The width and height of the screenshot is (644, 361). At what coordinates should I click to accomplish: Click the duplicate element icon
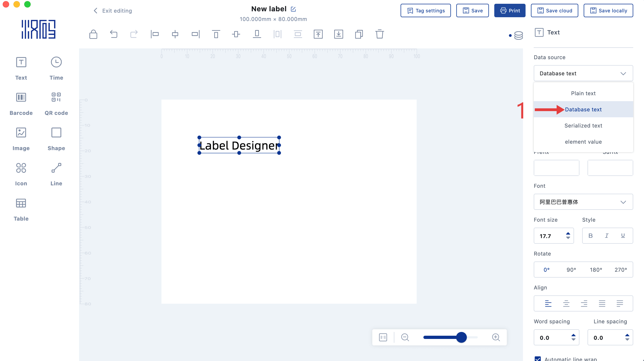pyautogui.click(x=359, y=34)
